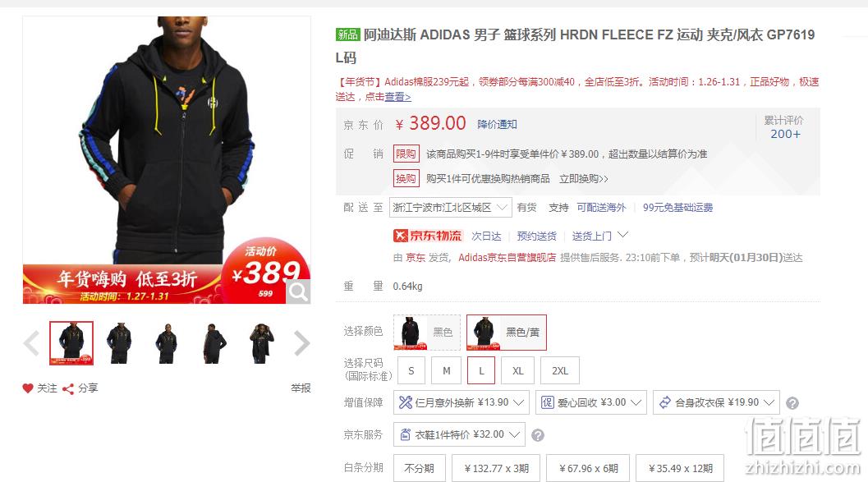Select the third product thumbnail image

[167, 343]
